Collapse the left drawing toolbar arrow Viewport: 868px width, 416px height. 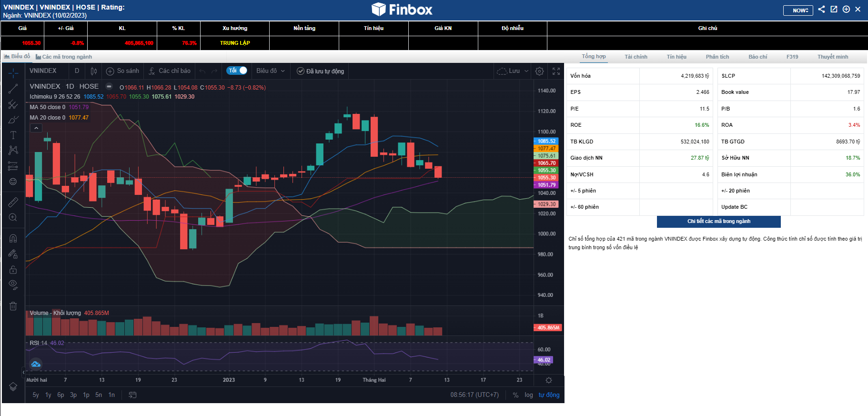[x=23, y=372]
